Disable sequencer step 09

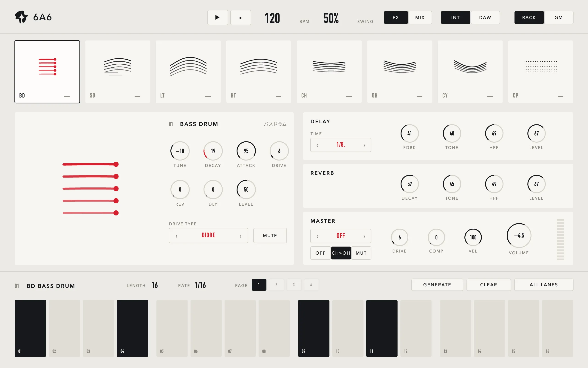click(x=314, y=328)
